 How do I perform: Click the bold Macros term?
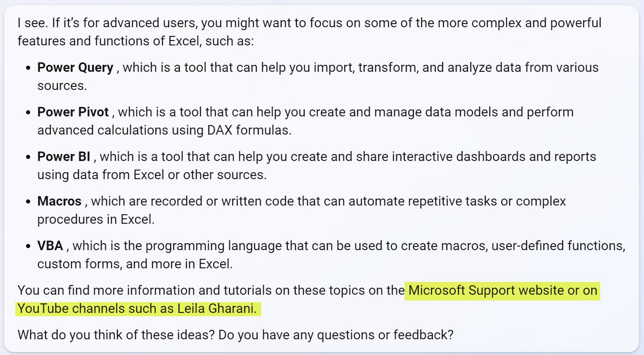pyautogui.click(x=59, y=201)
